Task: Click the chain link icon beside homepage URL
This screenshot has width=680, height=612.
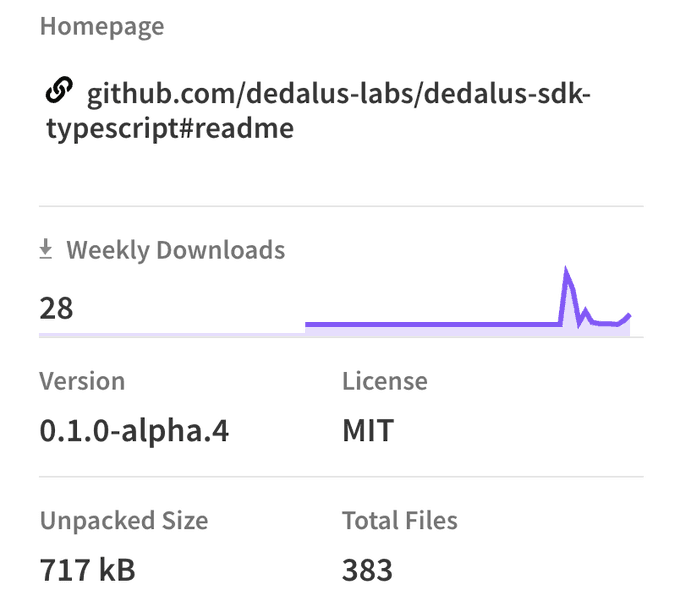Action: coord(58,93)
